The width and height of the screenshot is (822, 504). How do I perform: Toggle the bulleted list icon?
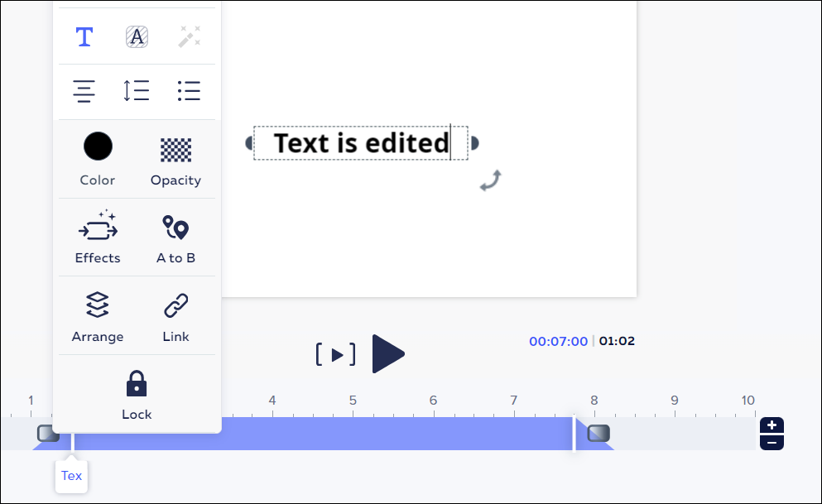[189, 91]
